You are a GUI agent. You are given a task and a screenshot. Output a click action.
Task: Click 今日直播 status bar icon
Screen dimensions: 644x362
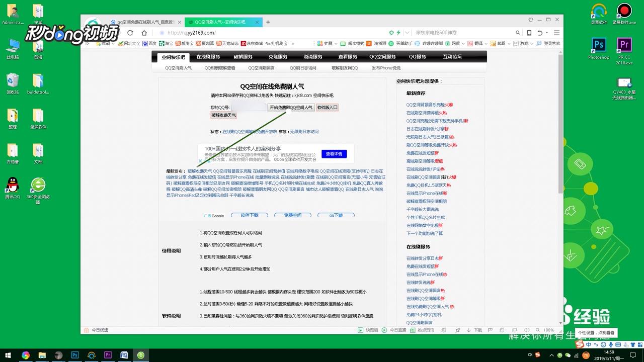394,330
